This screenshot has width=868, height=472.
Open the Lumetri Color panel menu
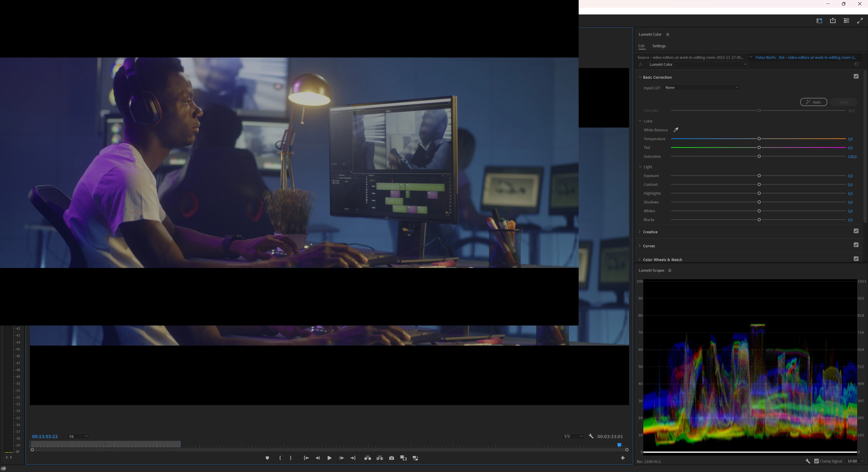pyautogui.click(x=668, y=34)
